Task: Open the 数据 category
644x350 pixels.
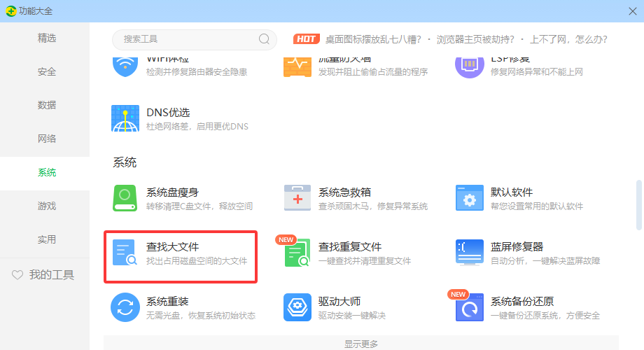Action: (46, 105)
